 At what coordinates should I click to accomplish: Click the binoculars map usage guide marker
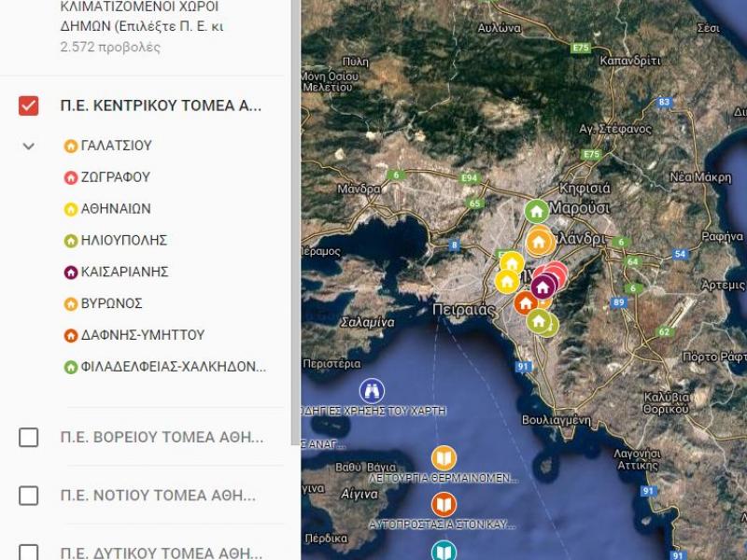[372, 390]
